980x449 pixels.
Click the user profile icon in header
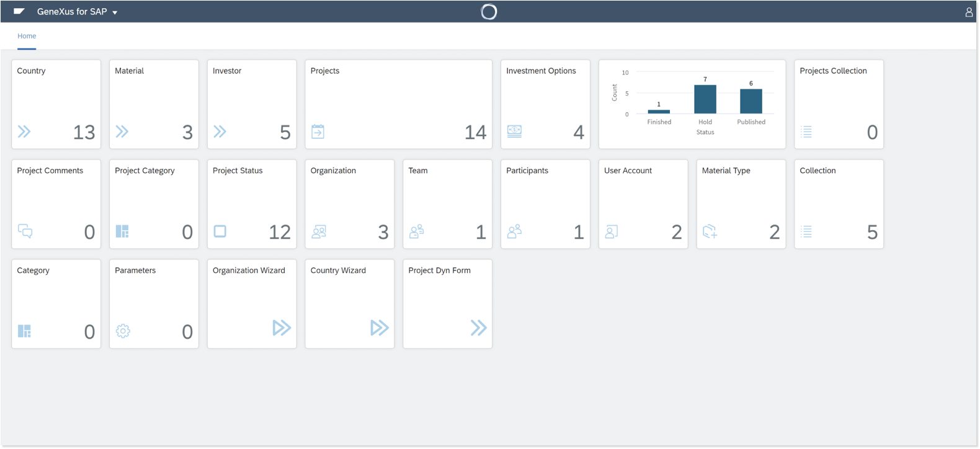(968, 12)
